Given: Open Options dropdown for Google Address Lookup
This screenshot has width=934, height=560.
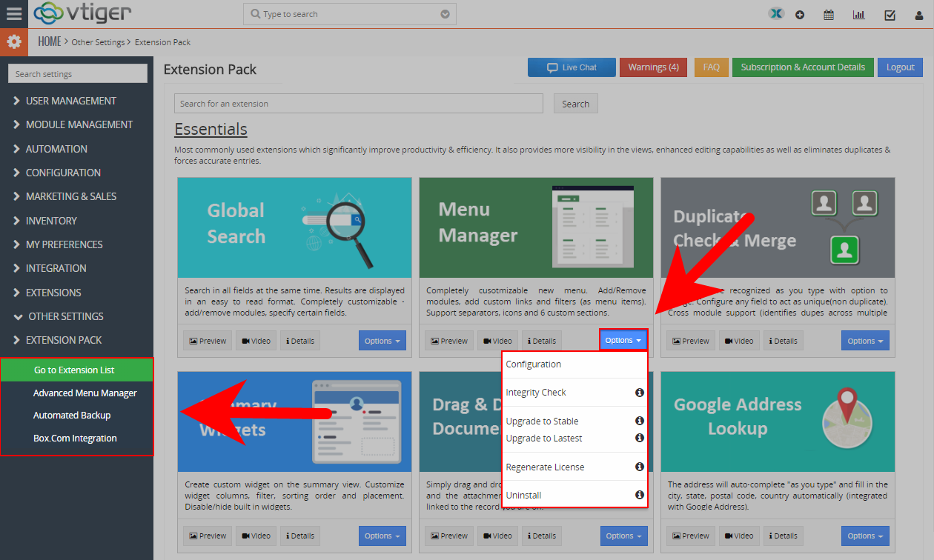Looking at the screenshot, I should tap(865, 536).
